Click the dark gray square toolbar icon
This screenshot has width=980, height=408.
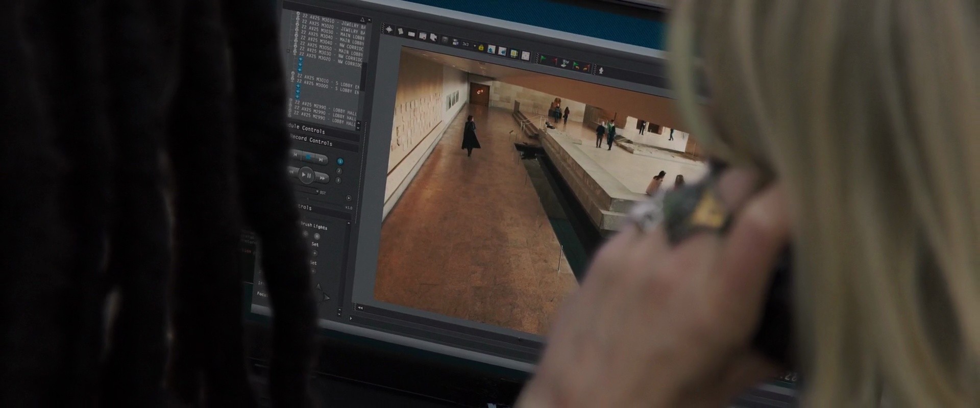(445, 39)
